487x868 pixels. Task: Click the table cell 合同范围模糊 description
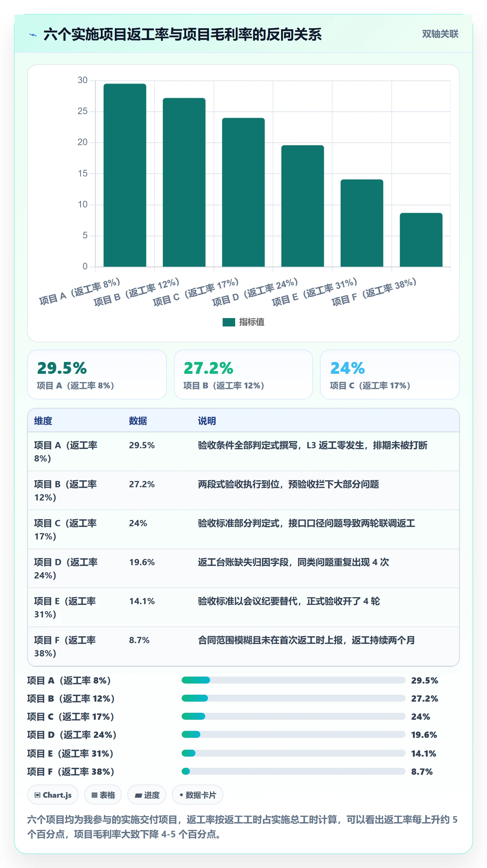(306, 640)
